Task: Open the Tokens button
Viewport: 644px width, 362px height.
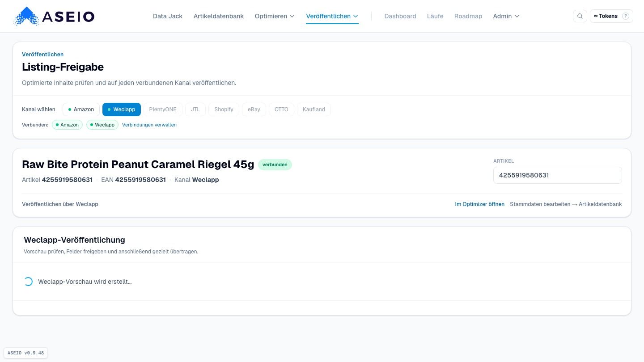Action: (x=611, y=16)
